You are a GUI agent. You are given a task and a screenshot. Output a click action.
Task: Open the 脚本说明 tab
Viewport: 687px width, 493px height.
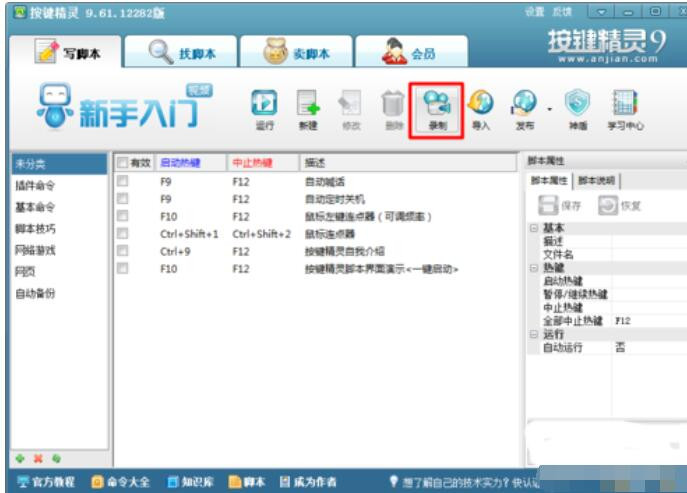point(596,181)
